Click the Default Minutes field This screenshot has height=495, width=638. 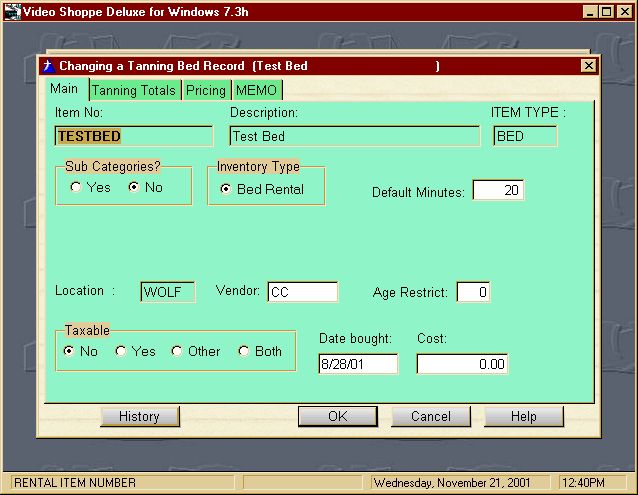tap(498, 190)
